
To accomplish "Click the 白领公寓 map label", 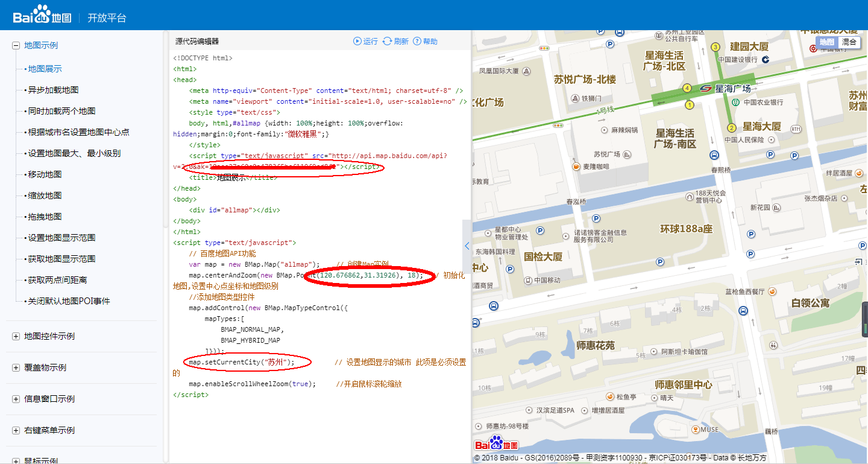I will (810, 303).
